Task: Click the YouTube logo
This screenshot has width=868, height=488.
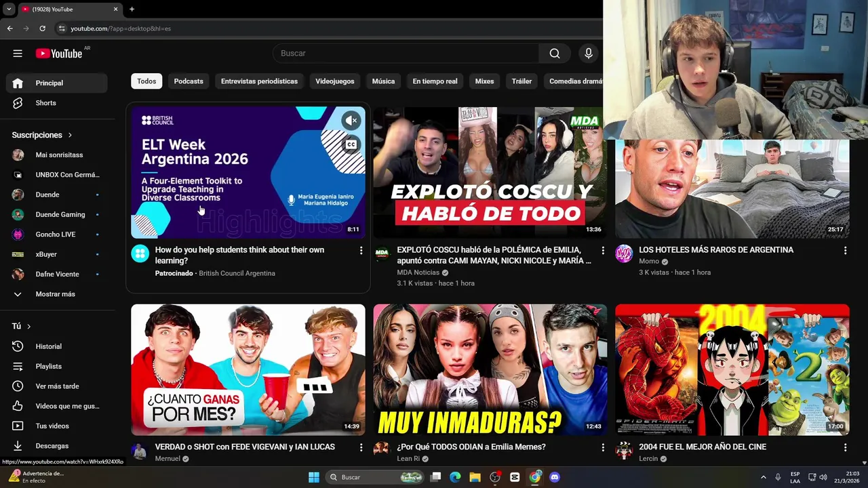Action: 59,54
